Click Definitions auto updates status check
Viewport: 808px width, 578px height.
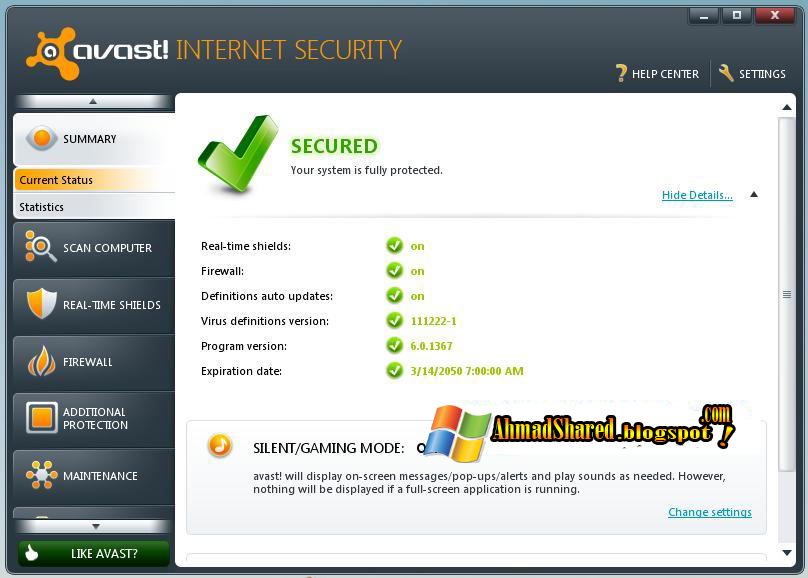[395, 295]
